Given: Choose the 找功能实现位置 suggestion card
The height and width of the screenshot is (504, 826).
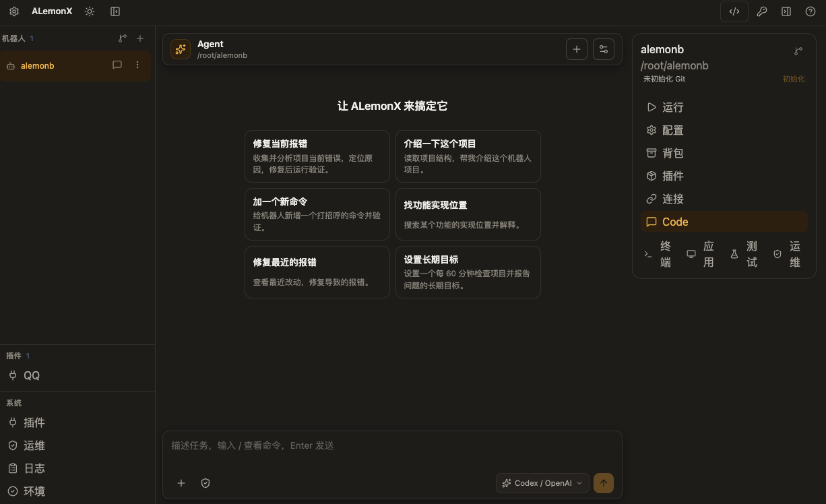Looking at the screenshot, I should tap(468, 214).
